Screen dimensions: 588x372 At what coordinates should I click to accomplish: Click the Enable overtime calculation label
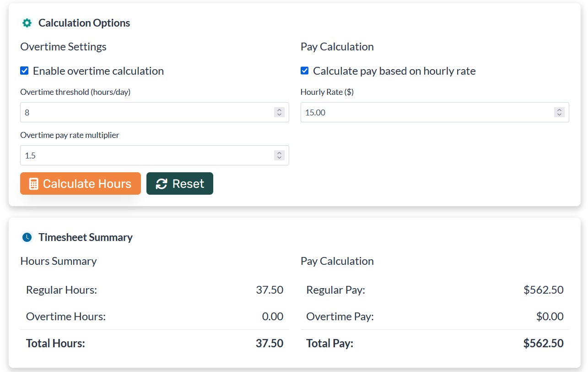[x=98, y=71]
